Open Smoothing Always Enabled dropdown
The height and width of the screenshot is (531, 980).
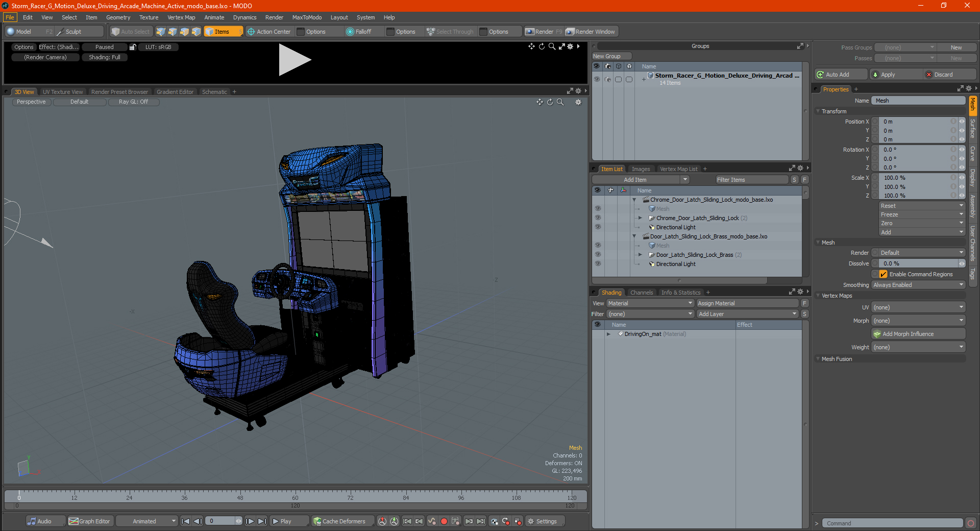918,285
